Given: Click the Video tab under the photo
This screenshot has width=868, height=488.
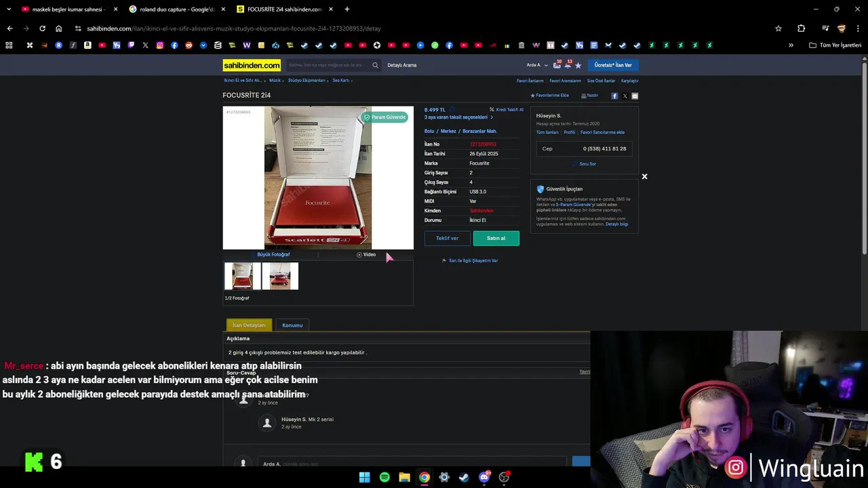Looking at the screenshot, I should (x=366, y=255).
